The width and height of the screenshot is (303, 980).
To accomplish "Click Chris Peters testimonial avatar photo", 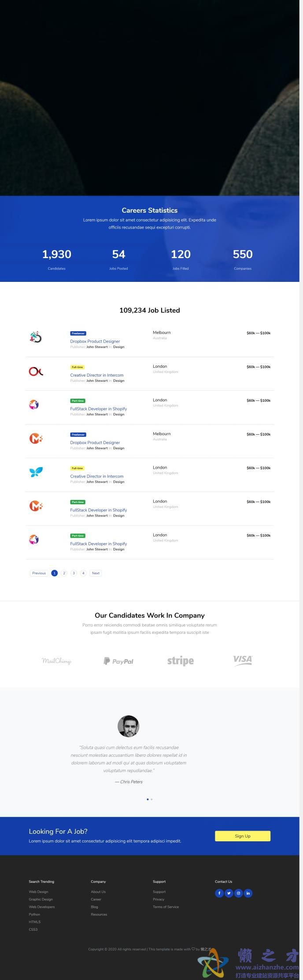I will pos(129,726).
